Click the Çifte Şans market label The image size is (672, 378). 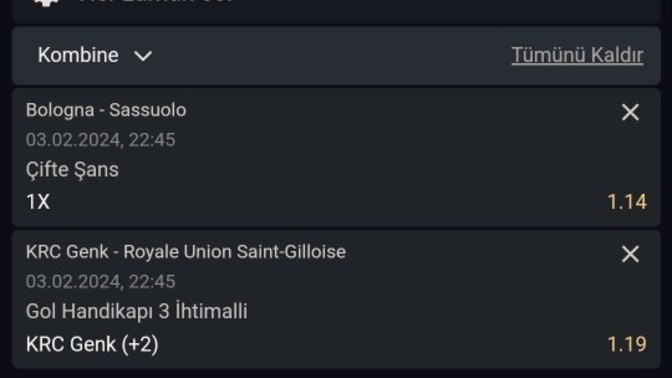[x=72, y=170]
